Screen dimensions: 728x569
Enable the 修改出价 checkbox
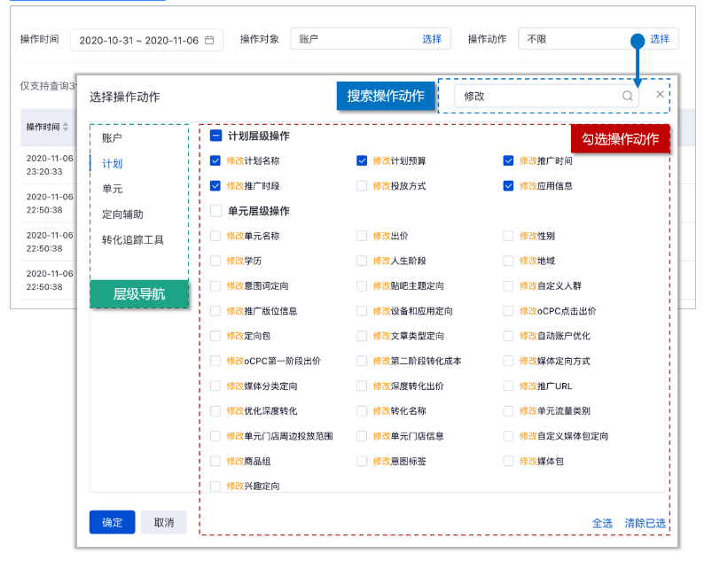(x=359, y=237)
